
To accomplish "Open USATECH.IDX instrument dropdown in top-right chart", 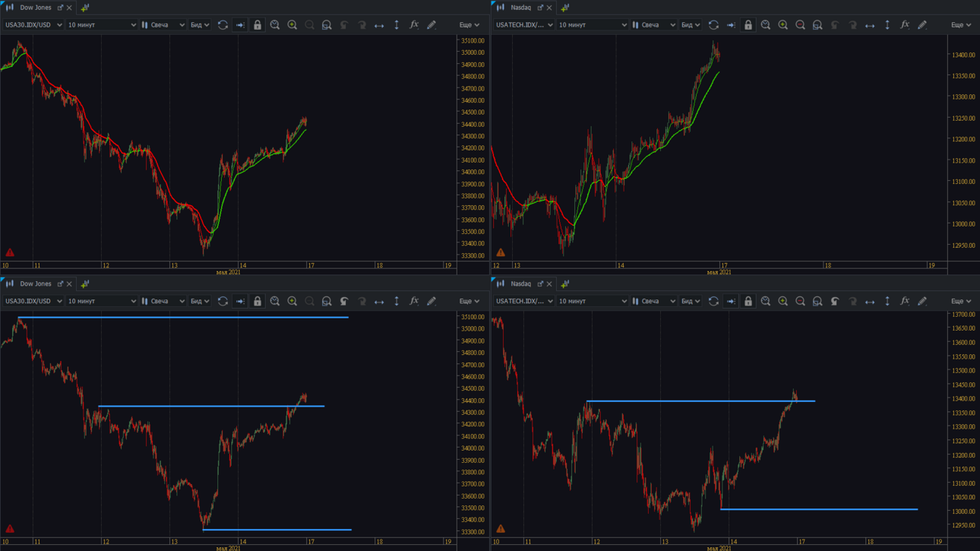I will (524, 25).
